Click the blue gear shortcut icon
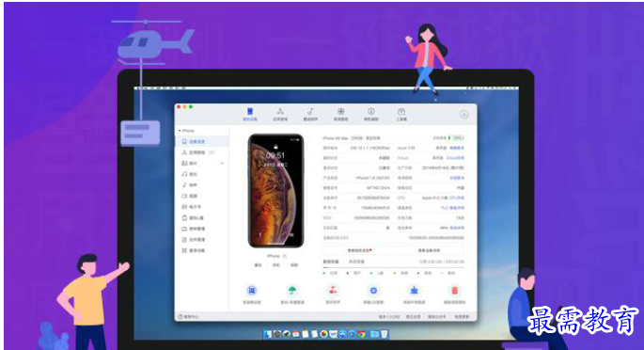644x350 pixels. point(373,291)
